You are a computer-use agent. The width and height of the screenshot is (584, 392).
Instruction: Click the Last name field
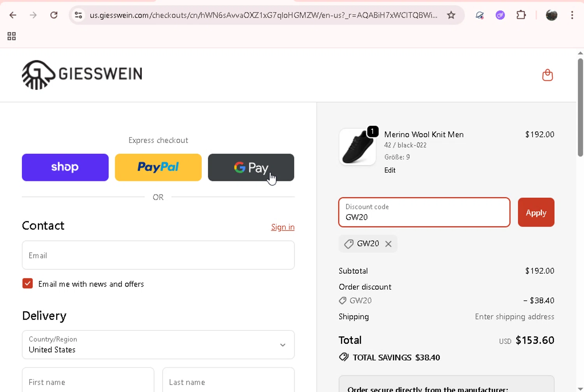pyautogui.click(x=228, y=381)
